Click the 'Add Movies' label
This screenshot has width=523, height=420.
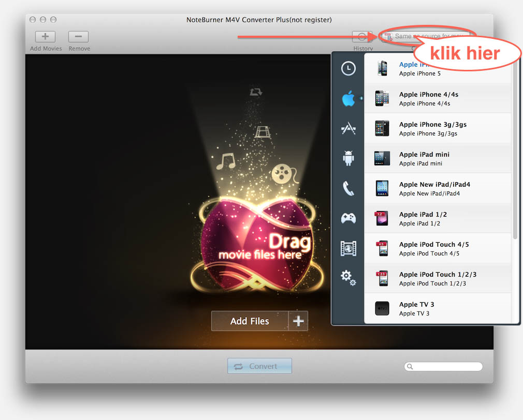tap(46, 49)
